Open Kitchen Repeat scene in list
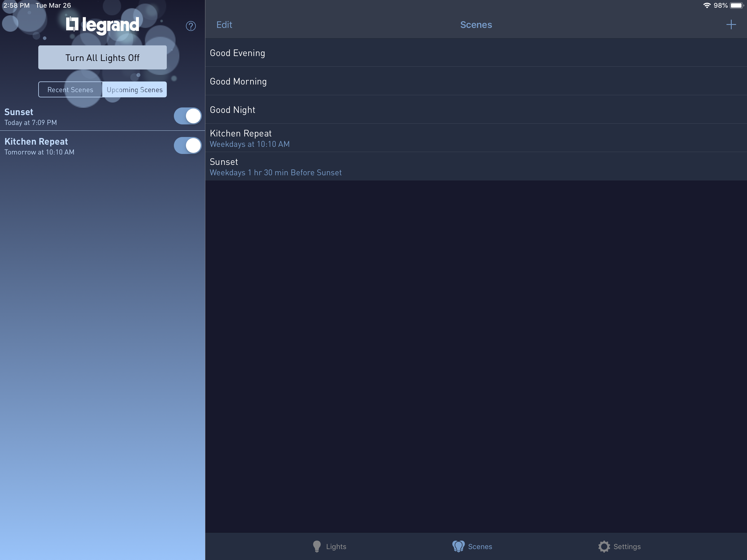The image size is (747, 560). pos(476,138)
